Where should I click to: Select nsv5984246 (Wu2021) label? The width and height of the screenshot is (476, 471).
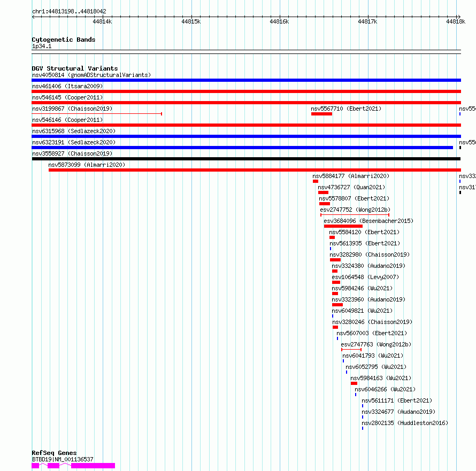[x=362, y=288]
